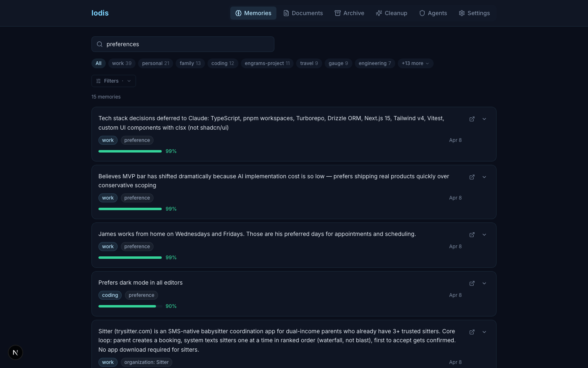Screen dimensions: 588x368
Task: Open the Cleanup tab
Action: 391,13
